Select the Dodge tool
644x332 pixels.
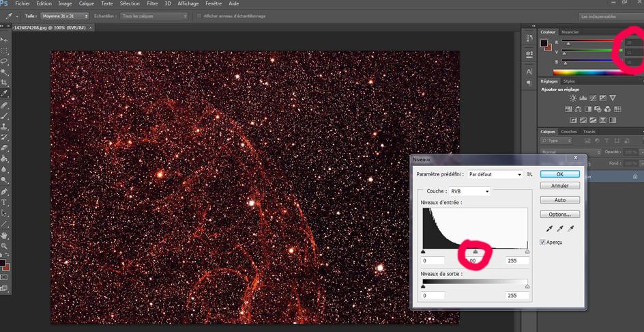(x=5, y=180)
